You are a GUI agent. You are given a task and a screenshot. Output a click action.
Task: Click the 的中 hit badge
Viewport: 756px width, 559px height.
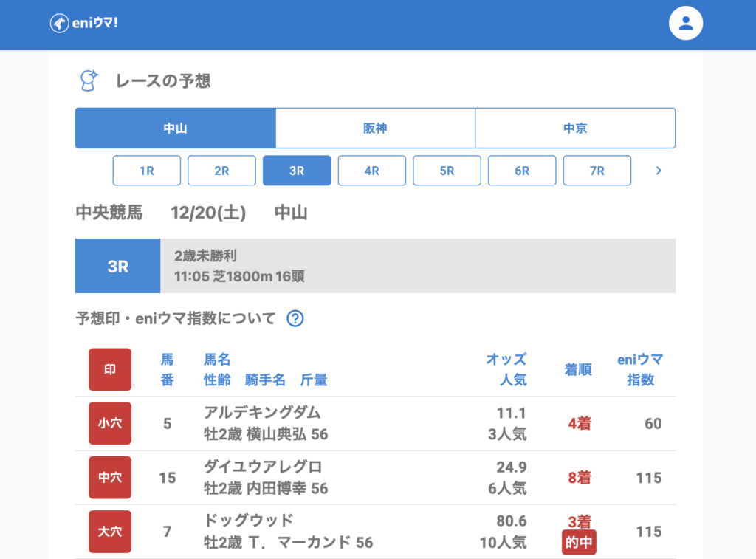coord(579,543)
